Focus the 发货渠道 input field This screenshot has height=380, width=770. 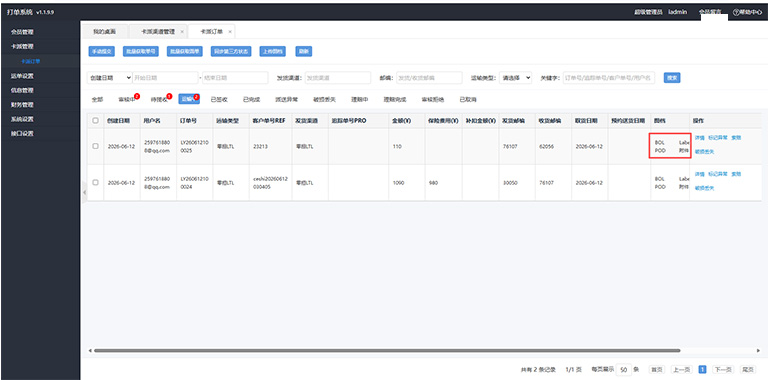[337, 78]
